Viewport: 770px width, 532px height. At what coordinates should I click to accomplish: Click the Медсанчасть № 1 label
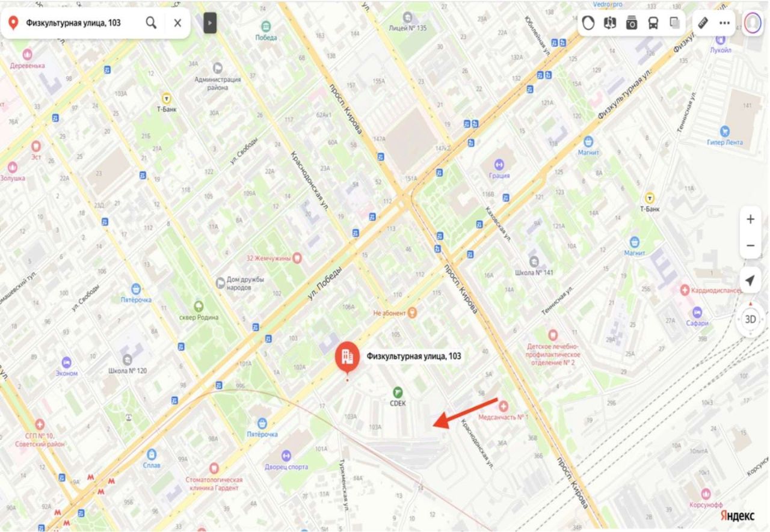pos(503,417)
